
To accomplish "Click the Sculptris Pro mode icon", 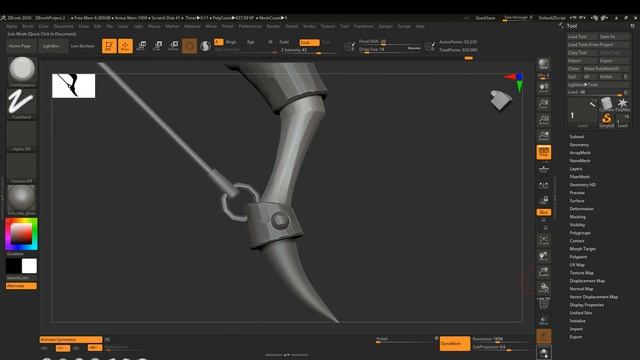I will tap(205, 46).
